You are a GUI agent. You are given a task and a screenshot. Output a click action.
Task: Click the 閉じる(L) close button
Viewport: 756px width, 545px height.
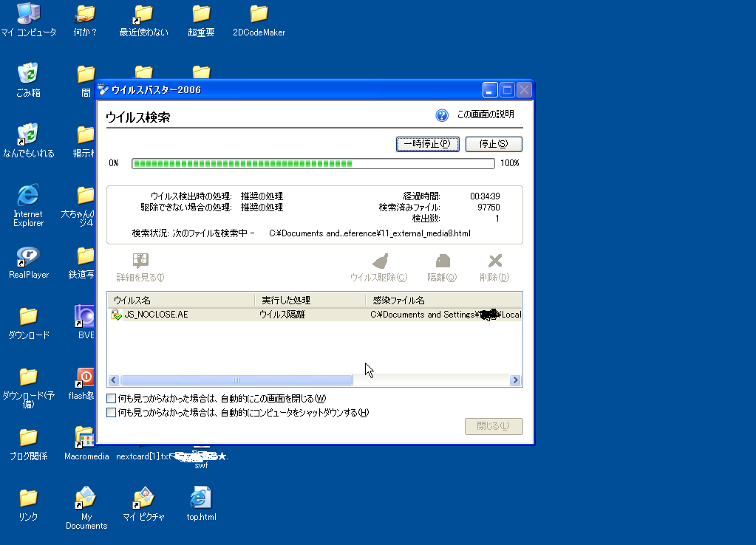(494, 426)
